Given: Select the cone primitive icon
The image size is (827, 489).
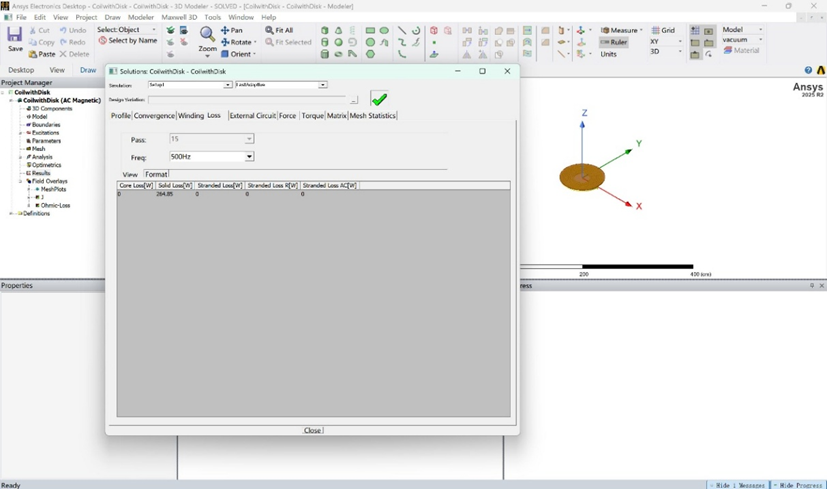Looking at the screenshot, I should (x=339, y=31).
